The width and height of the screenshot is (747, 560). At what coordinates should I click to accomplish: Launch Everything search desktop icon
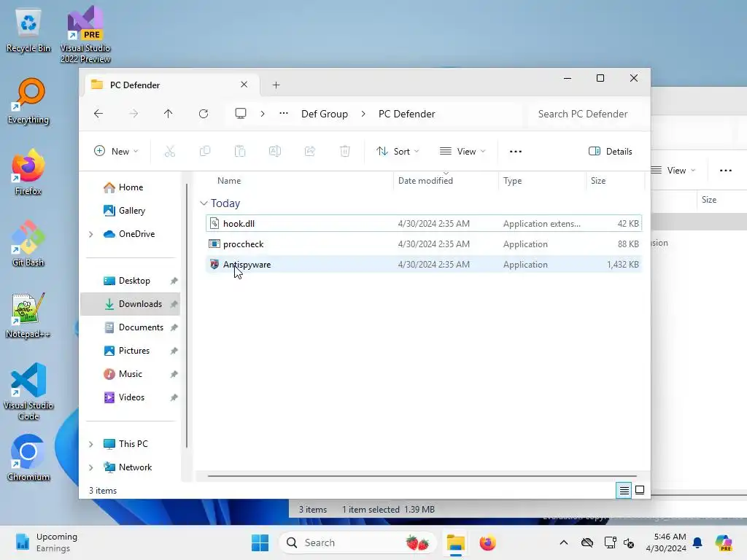28,101
